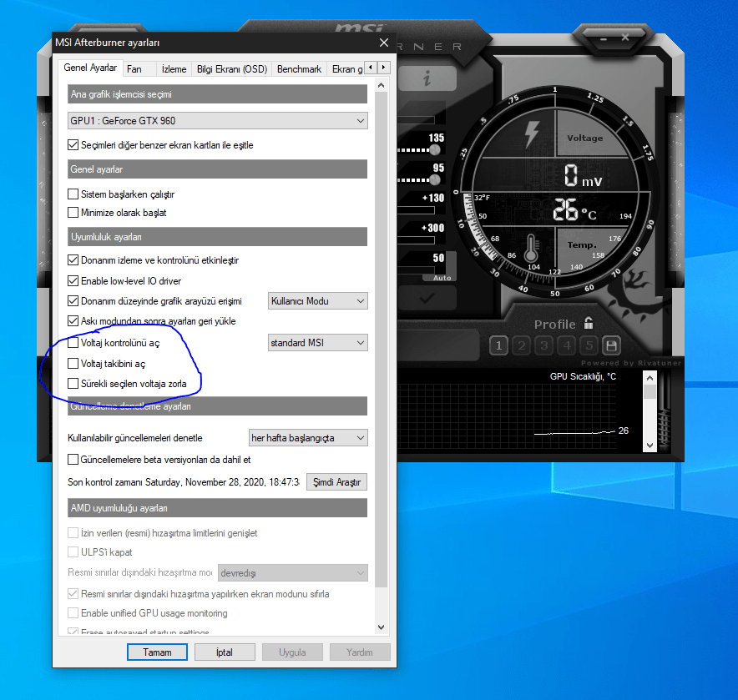Open the Benchmark tab
The width and height of the screenshot is (738, 700).
[299, 69]
